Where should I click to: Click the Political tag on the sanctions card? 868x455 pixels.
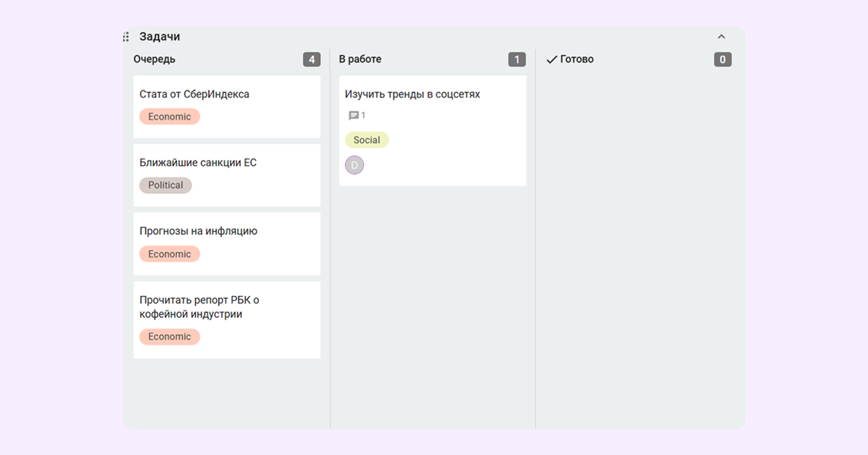[x=166, y=185]
